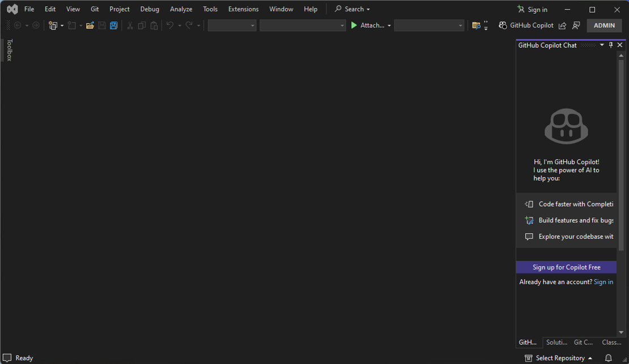Viewport: 629px width, 364px height.
Task: Open the Project menu
Action: pos(120,9)
